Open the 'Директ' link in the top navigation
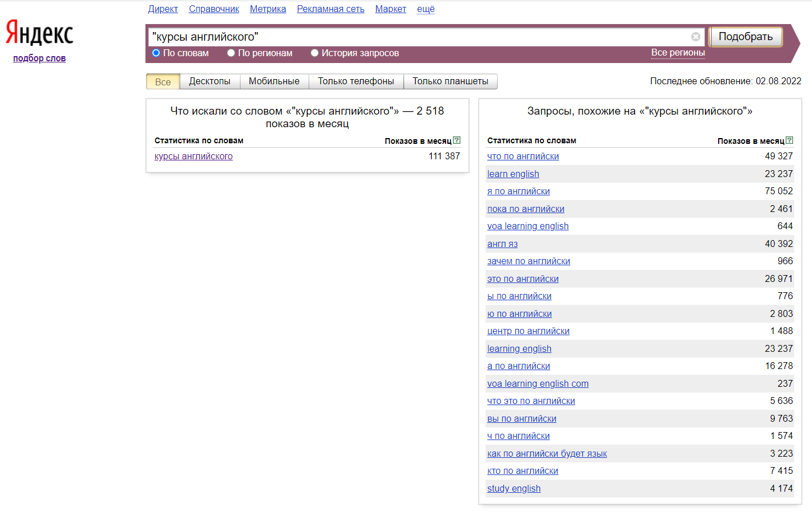The height and width of the screenshot is (514, 812). (x=163, y=9)
